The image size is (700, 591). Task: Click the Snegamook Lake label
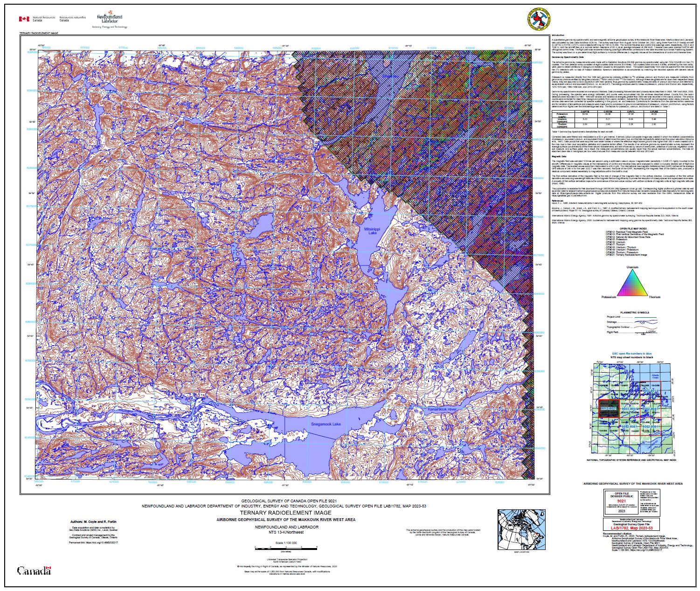(x=326, y=424)
